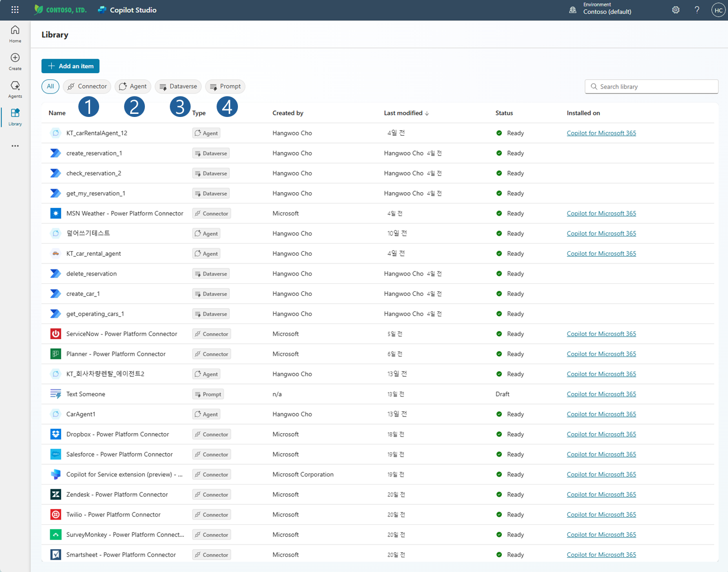Open the help question mark icon
The width and height of the screenshot is (728, 572).
tap(697, 10)
